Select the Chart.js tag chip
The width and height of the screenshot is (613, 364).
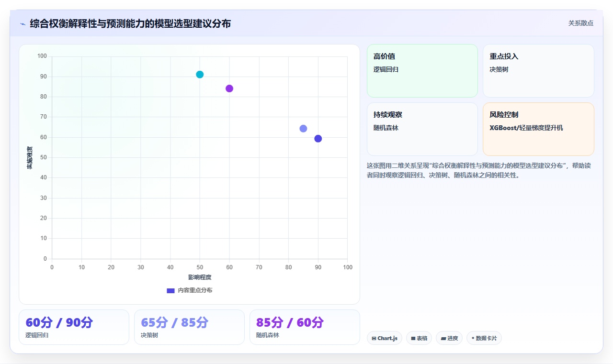pos(385,338)
